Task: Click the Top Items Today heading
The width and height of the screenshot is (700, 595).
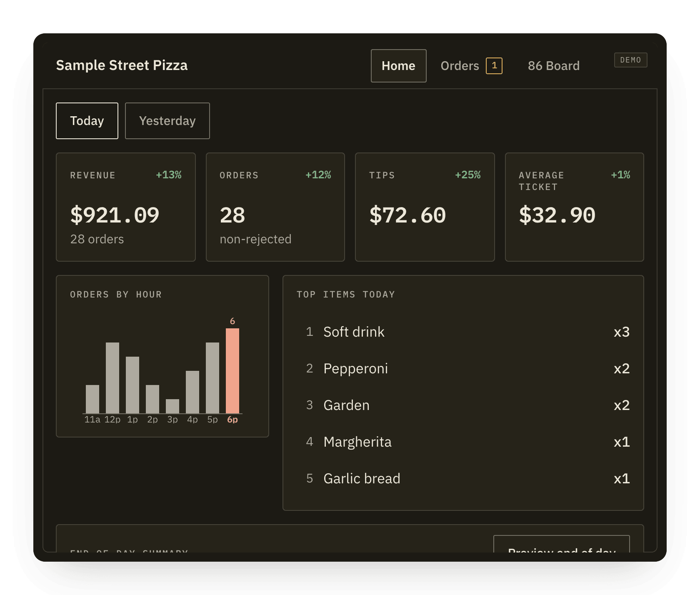Action: [x=346, y=295]
